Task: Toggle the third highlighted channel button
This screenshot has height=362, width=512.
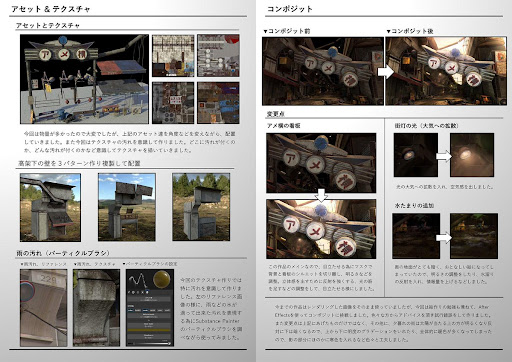Action: point(145,310)
